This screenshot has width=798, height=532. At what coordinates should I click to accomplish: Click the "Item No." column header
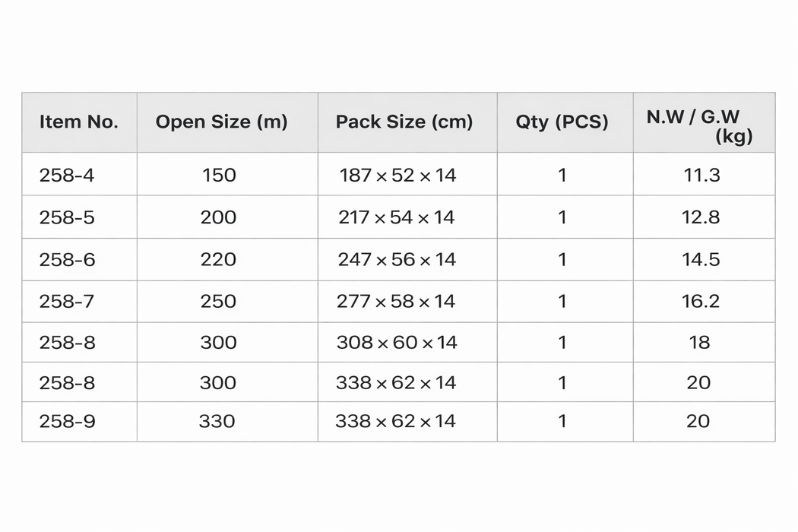(79, 122)
